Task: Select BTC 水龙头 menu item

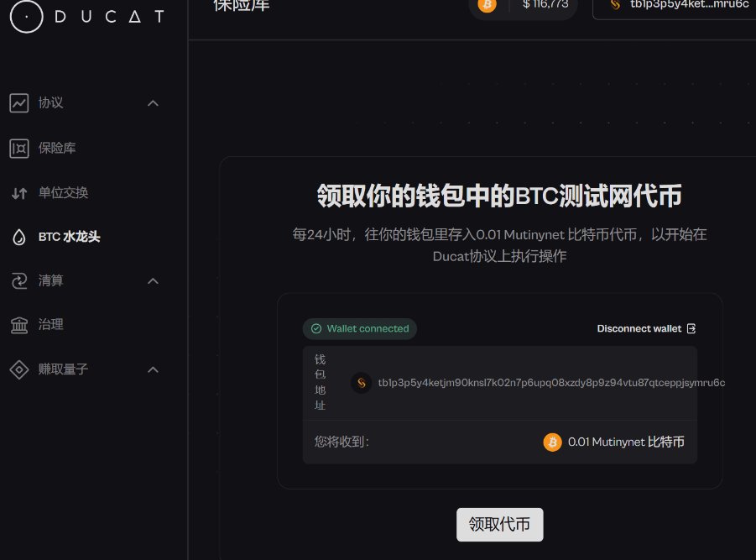Action: [x=70, y=237]
